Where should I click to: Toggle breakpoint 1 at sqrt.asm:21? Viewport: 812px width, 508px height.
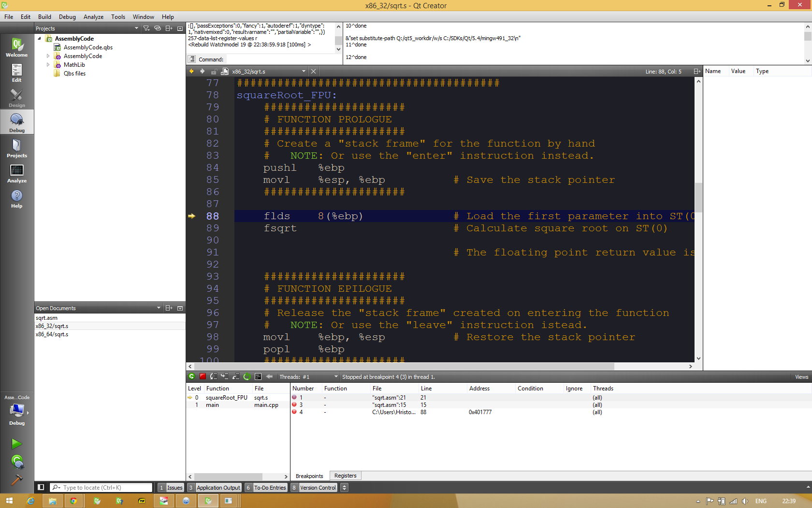pos(294,398)
